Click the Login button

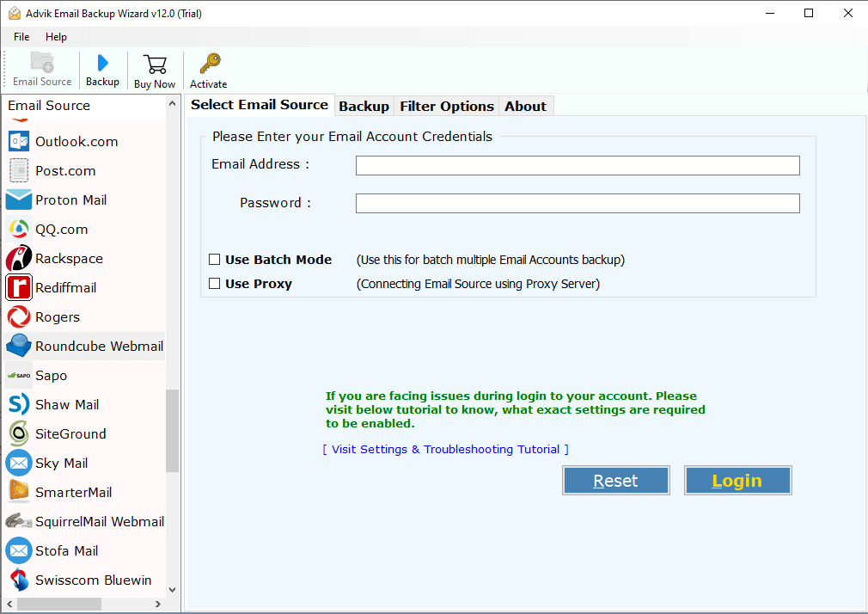(x=737, y=481)
